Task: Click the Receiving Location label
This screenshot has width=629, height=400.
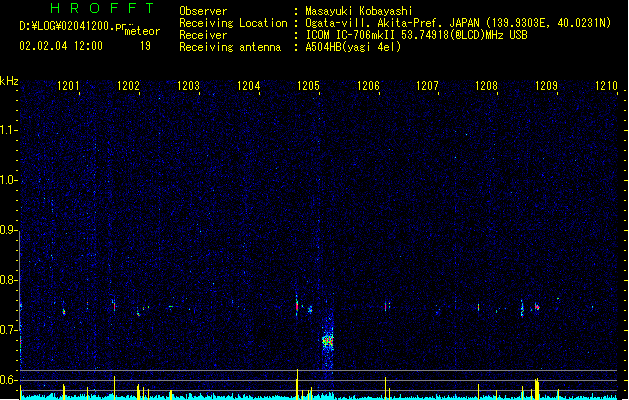Action: pos(233,23)
